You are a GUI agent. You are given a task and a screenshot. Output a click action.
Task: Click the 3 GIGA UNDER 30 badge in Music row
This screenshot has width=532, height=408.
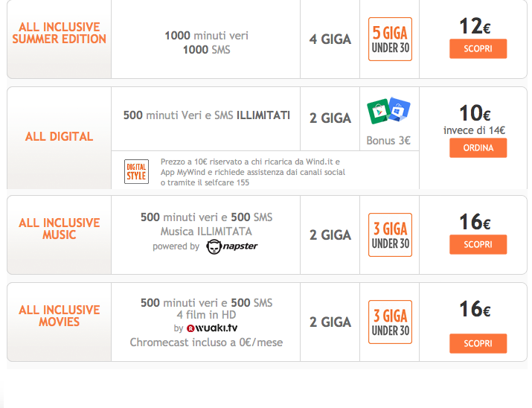pyautogui.click(x=390, y=235)
